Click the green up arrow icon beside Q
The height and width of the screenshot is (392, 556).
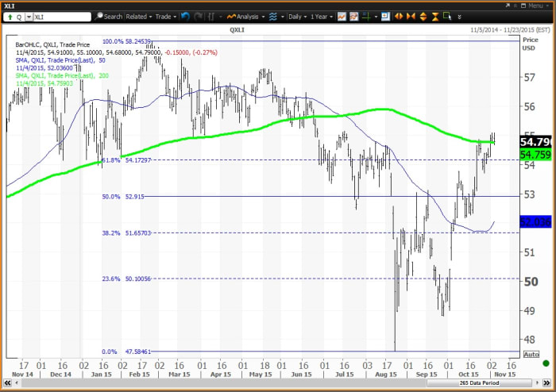tap(10, 17)
